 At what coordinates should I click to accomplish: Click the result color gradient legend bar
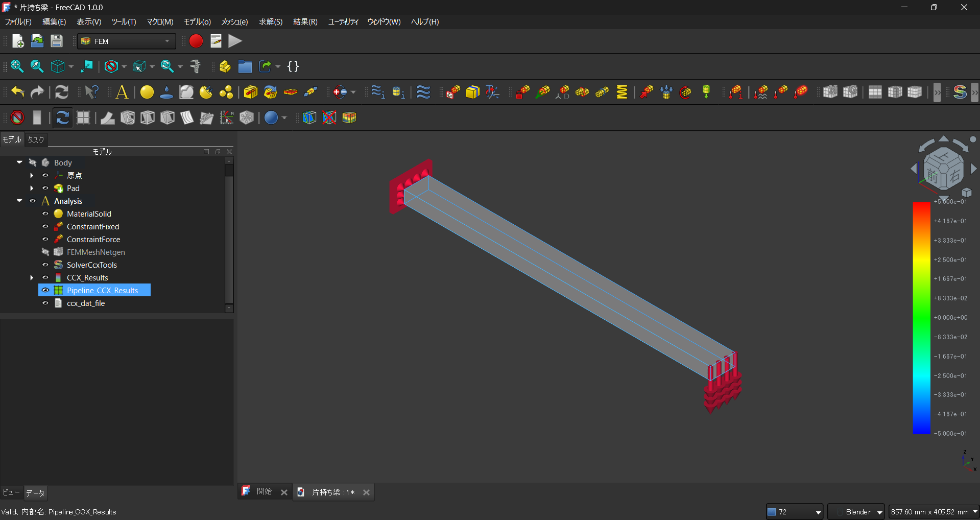[922, 318]
